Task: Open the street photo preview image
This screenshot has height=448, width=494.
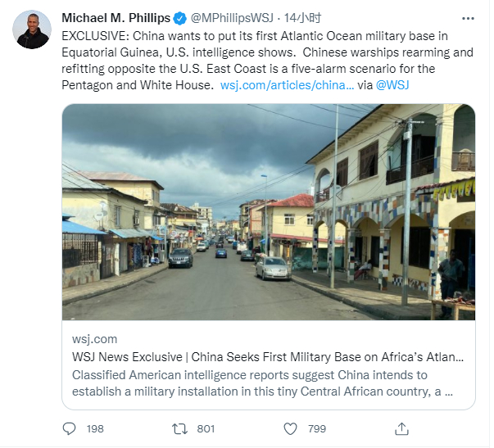Action: click(x=268, y=211)
